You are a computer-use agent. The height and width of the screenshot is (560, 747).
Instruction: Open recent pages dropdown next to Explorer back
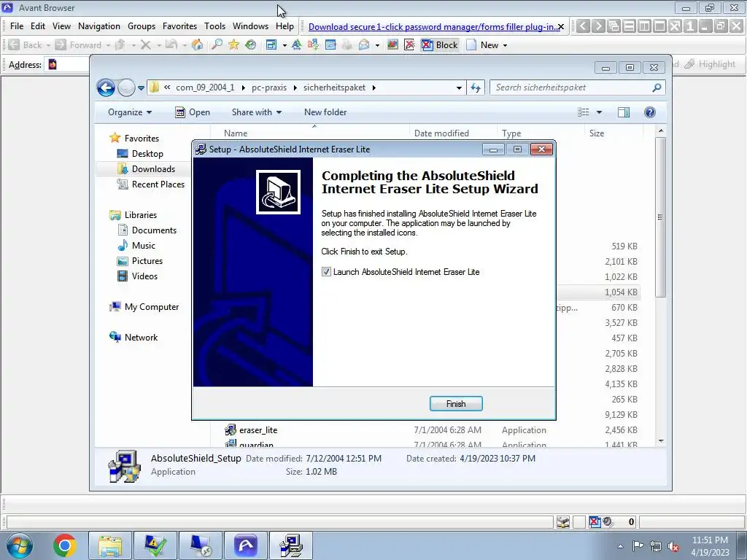click(141, 87)
